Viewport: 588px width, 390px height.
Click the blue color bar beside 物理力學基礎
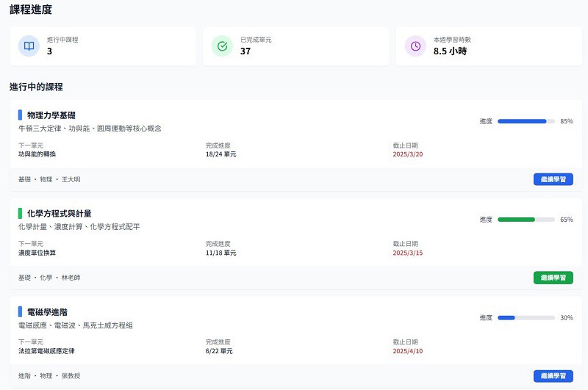pyautogui.click(x=20, y=115)
